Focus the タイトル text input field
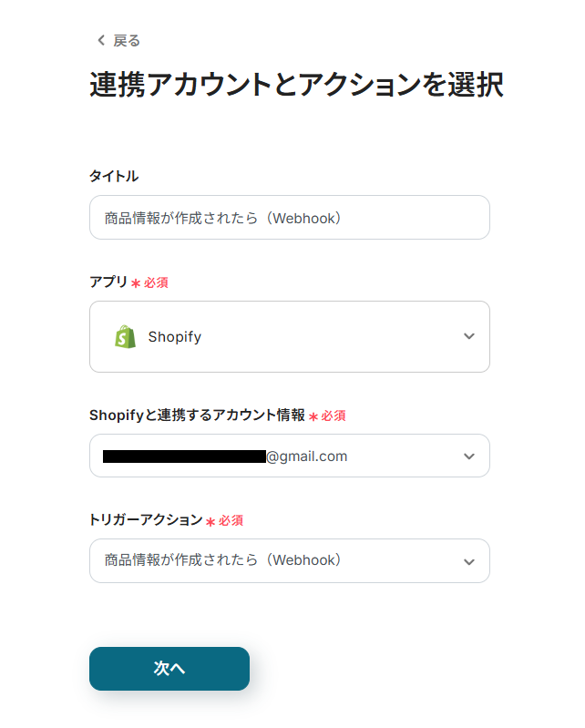The height and width of the screenshot is (728, 585). click(289, 218)
